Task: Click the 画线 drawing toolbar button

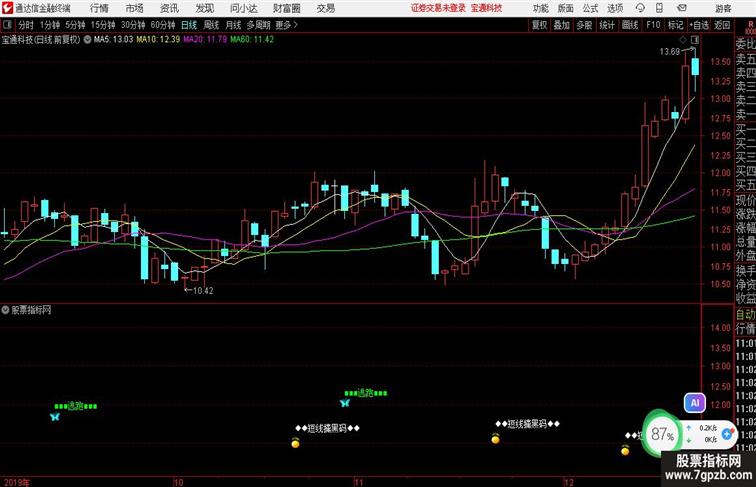Action: [x=630, y=25]
